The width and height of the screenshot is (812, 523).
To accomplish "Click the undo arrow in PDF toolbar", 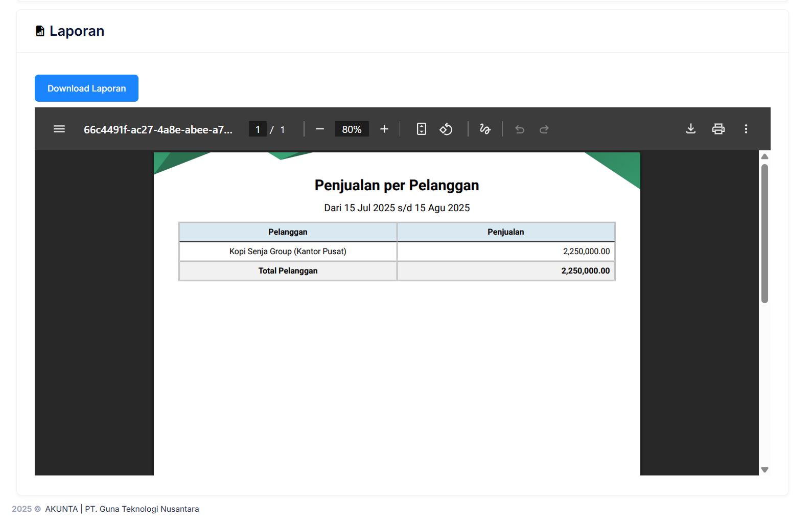I will coord(520,129).
